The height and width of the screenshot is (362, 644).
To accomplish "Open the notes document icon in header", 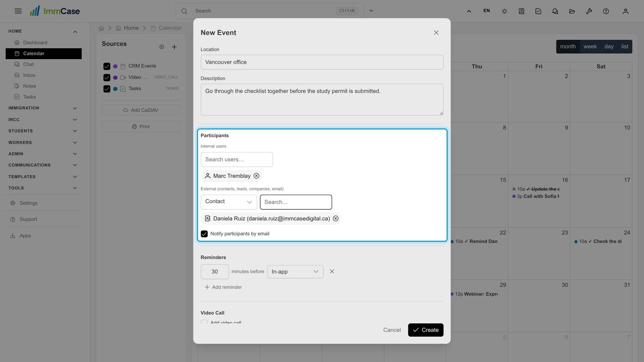I will [x=521, y=11].
